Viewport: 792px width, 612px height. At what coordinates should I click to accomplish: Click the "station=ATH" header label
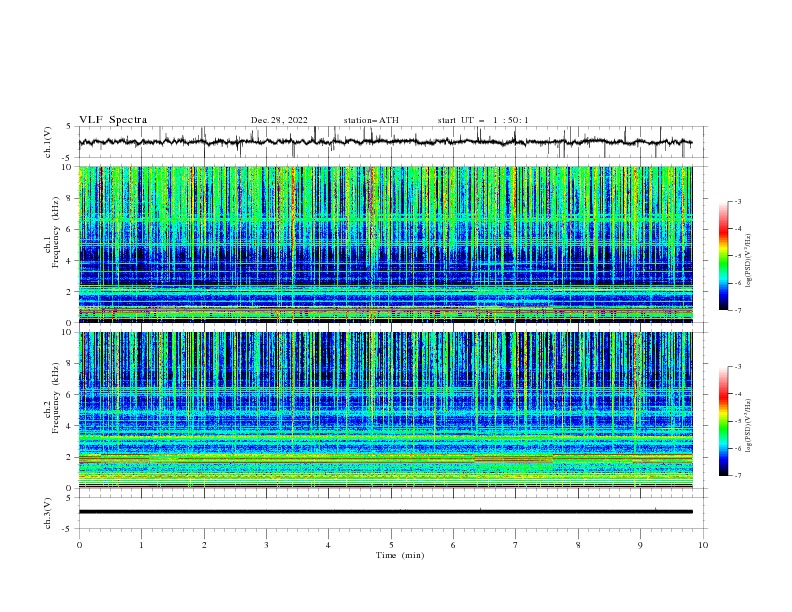[x=371, y=120]
